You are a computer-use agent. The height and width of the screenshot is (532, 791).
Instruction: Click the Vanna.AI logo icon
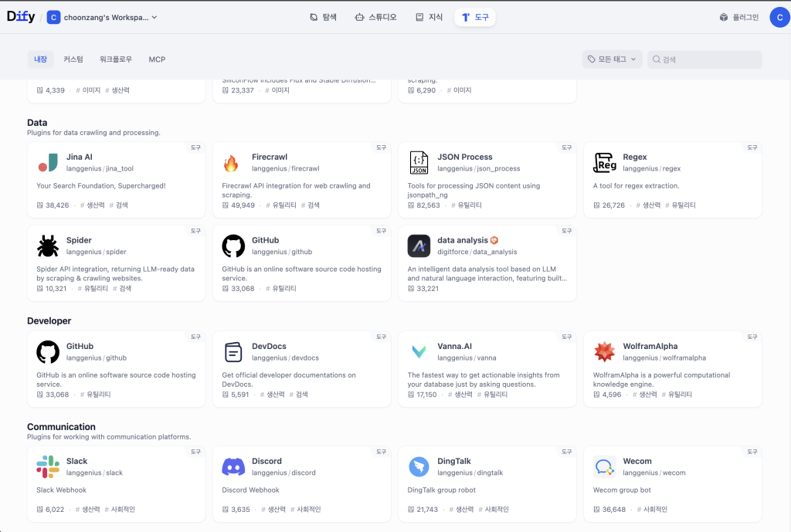click(419, 352)
